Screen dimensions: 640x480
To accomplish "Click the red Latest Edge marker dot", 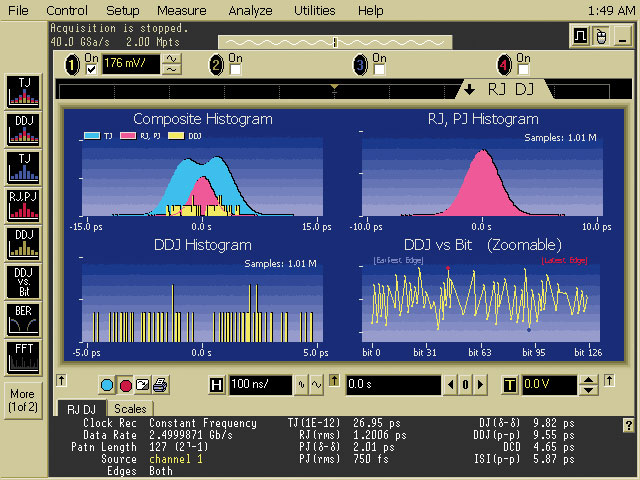I will (448, 268).
